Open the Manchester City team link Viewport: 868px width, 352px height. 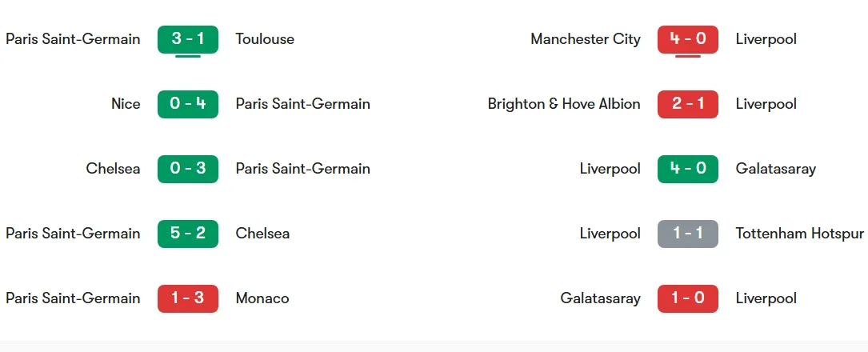click(x=586, y=39)
